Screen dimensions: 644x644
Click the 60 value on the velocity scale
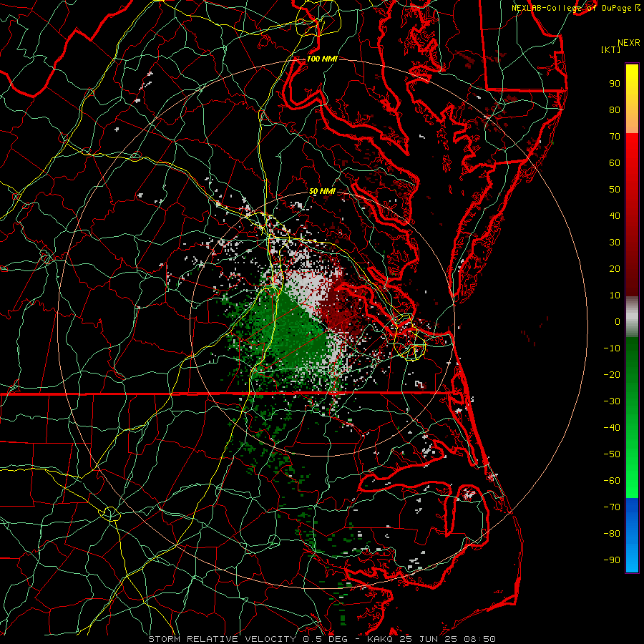tap(615, 162)
